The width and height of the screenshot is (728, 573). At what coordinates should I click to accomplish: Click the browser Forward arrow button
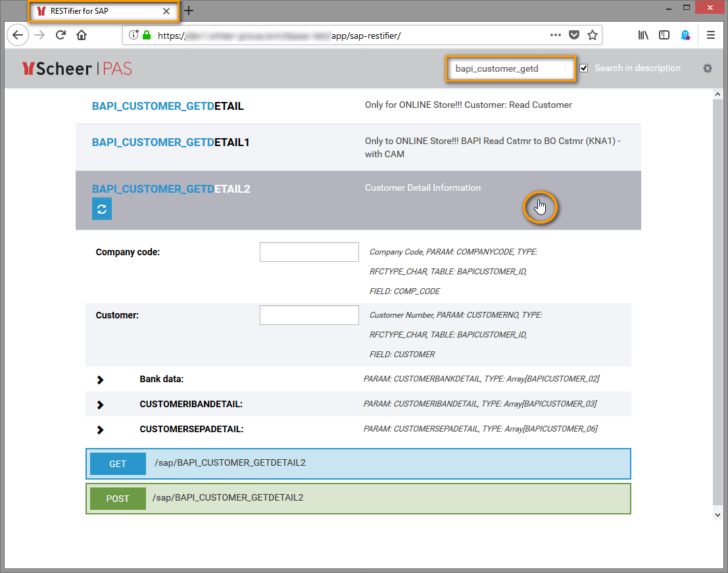40,36
